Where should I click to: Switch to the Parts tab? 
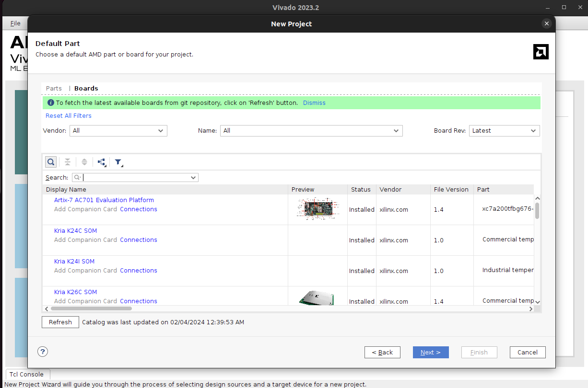54,88
